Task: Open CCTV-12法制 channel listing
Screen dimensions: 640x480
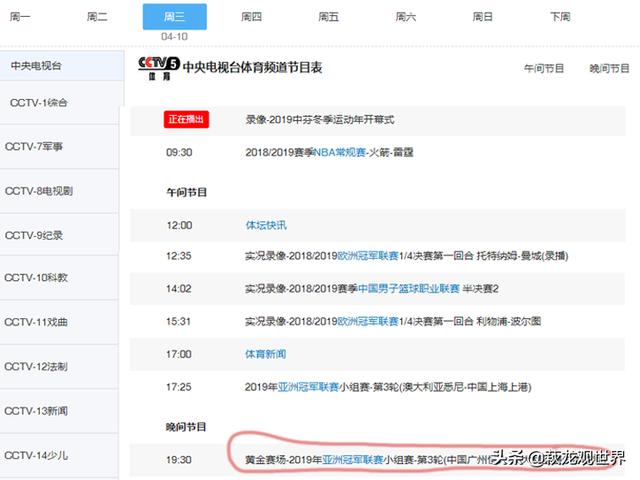Action: pos(59,367)
